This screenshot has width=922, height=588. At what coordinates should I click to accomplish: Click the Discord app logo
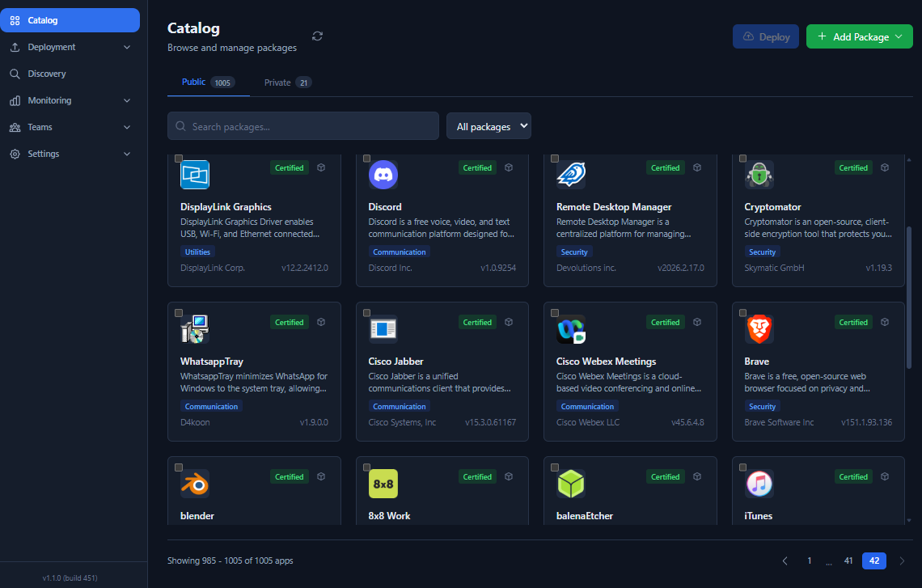383,175
